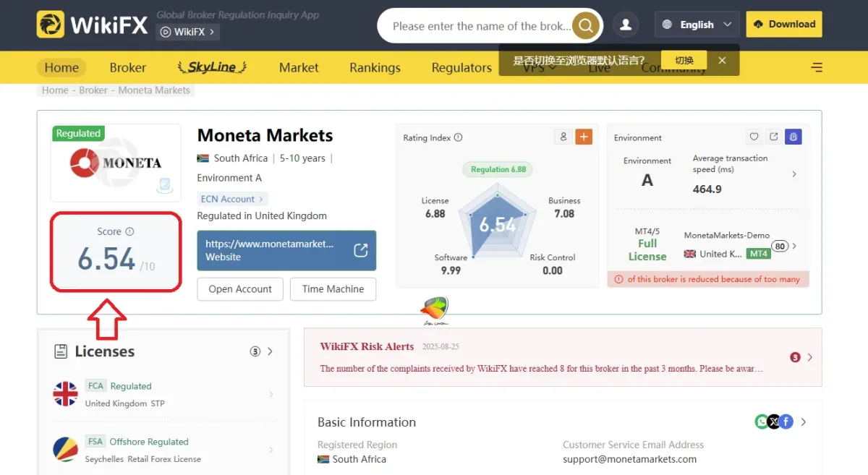
Task: Click the Moneta Markets title heading
Action: (x=265, y=135)
